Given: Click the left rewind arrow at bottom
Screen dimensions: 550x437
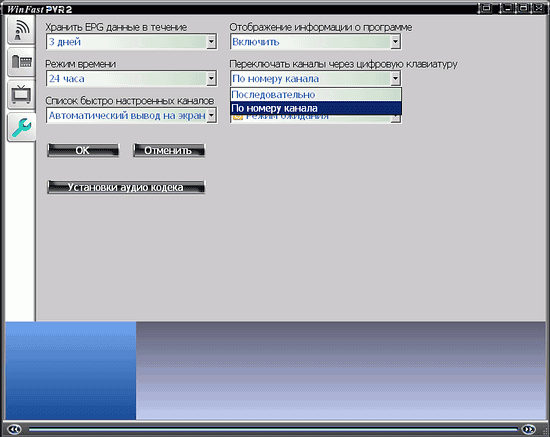Looking at the screenshot, I should [x=14, y=429].
